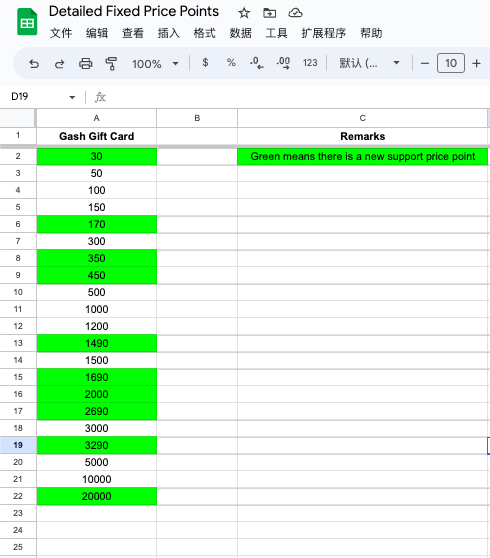Increase font size with plus button
Image resolution: width=490 pixels, height=558 pixels.
pos(476,63)
